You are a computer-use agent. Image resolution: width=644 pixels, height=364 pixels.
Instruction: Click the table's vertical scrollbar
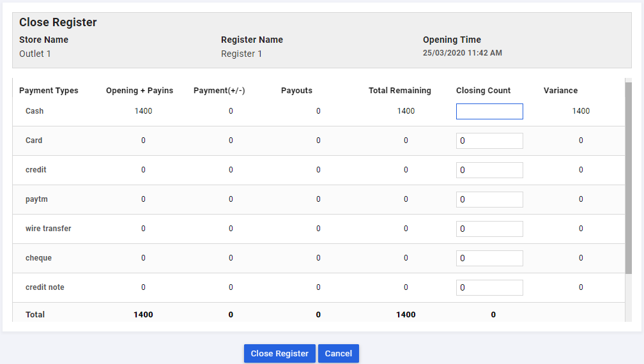coord(629,178)
